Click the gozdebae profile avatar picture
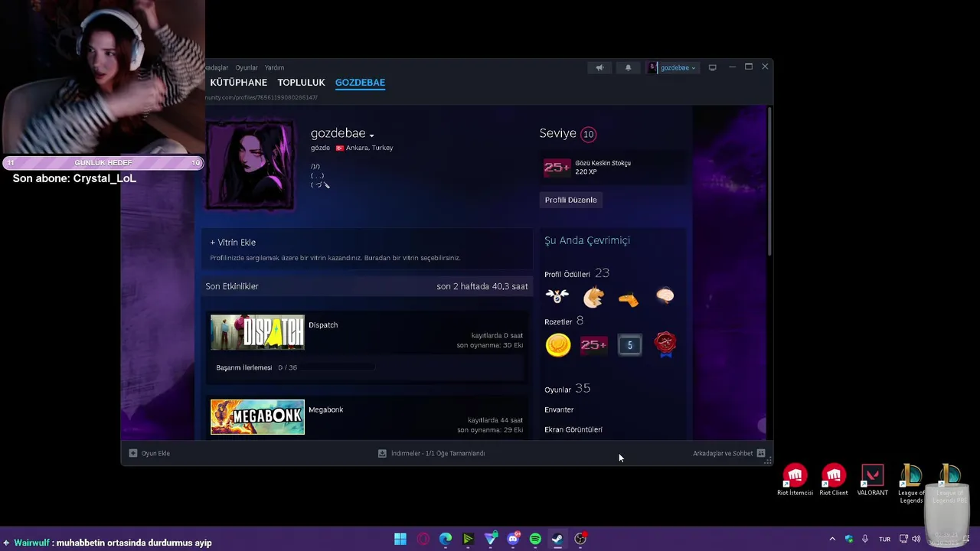This screenshot has width=980, height=551. [250, 165]
